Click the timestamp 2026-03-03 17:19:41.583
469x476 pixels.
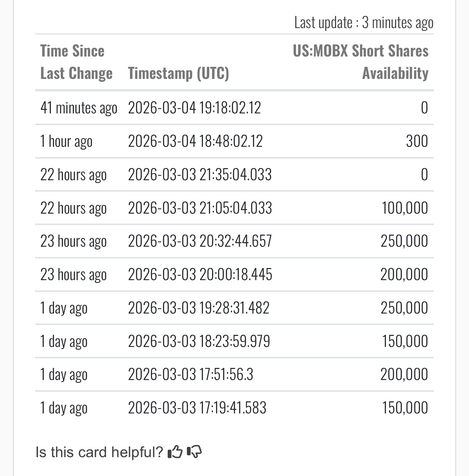(197, 408)
